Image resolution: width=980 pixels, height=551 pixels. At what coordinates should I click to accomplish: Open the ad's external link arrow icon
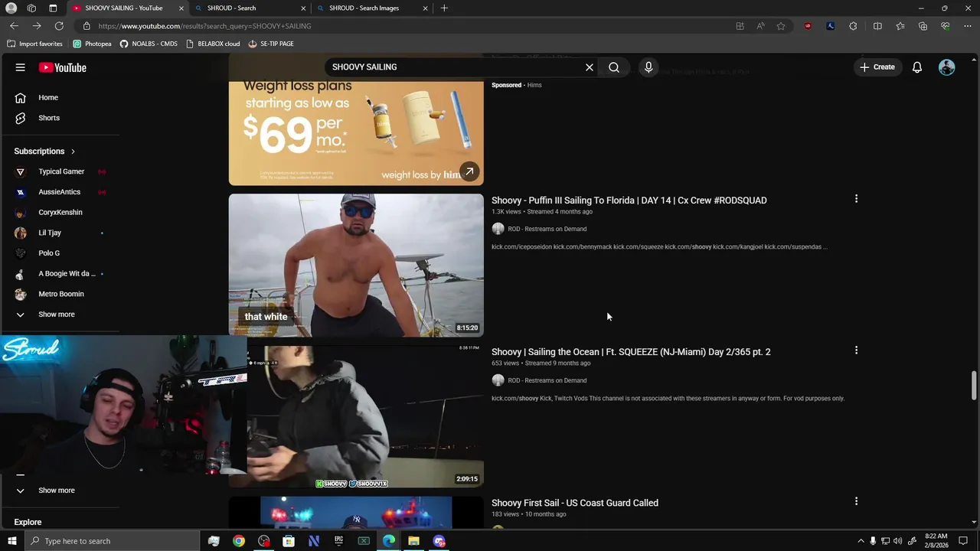[x=469, y=171]
